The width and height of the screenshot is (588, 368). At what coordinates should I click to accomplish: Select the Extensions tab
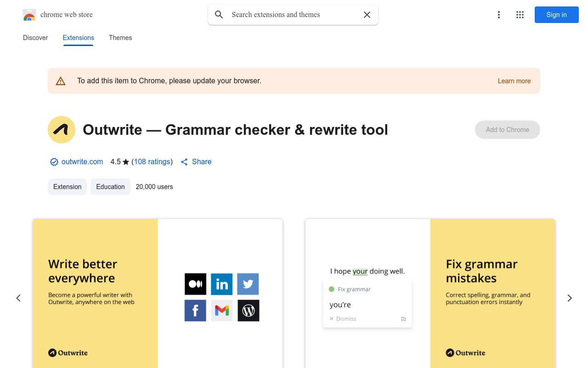(x=79, y=38)
